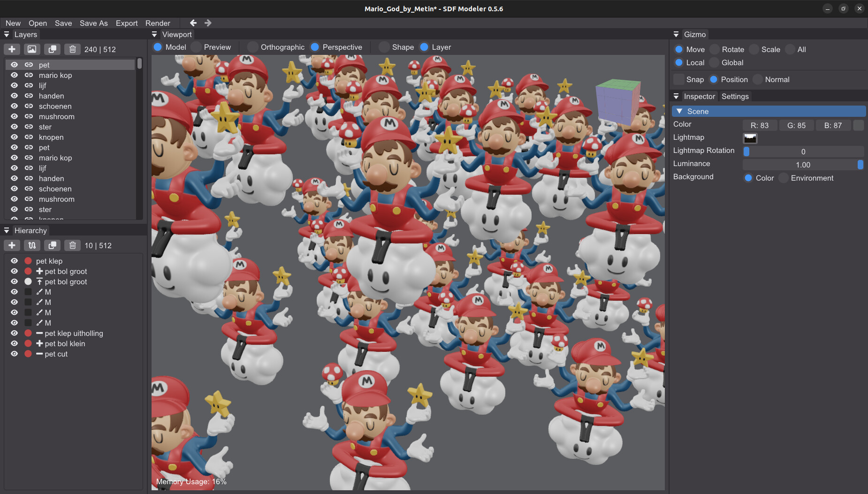
Task: Open the Render menu
Action: point(158,23)
